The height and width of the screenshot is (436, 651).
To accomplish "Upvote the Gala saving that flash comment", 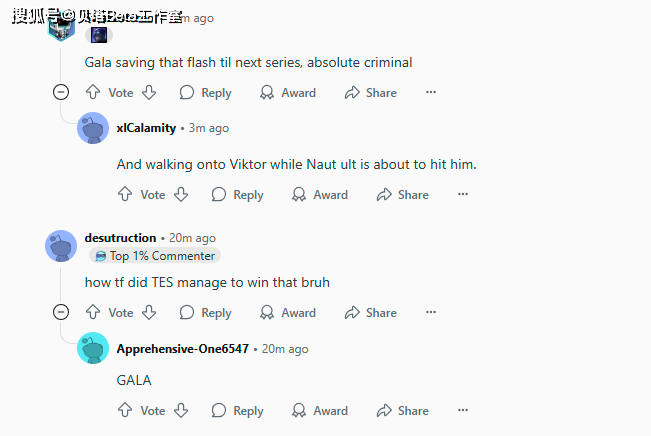I will point(93,92).
